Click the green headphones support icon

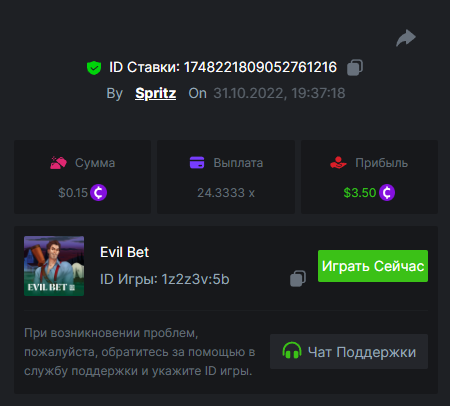pos(292,351)
